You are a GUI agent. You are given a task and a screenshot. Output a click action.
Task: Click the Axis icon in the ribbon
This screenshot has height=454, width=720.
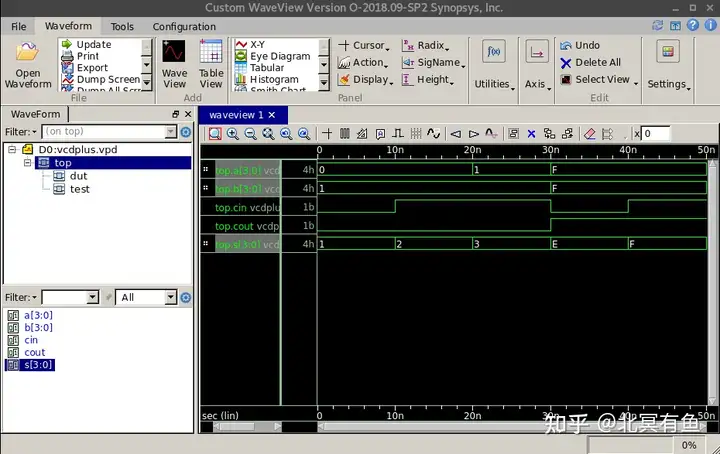536,51
